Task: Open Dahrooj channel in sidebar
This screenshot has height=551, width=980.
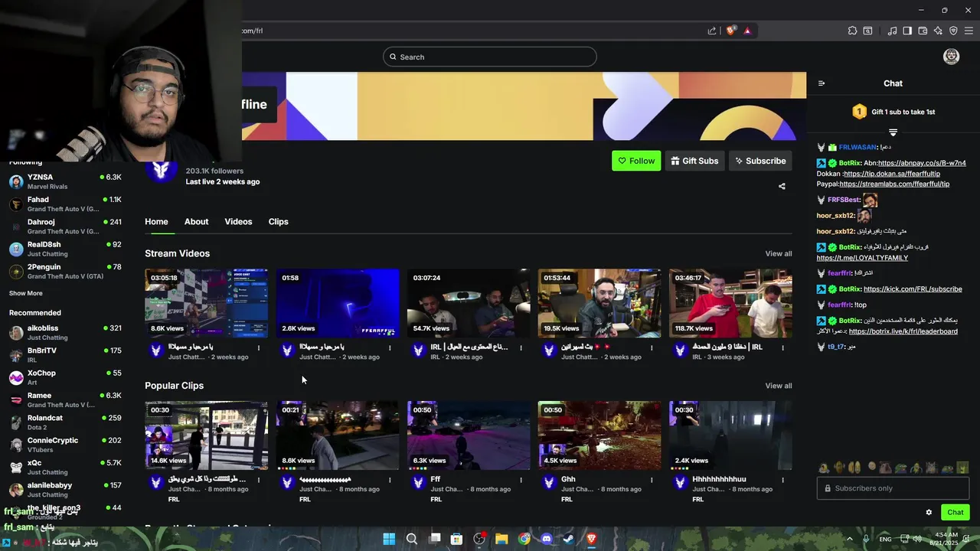Action: point(65,227)
